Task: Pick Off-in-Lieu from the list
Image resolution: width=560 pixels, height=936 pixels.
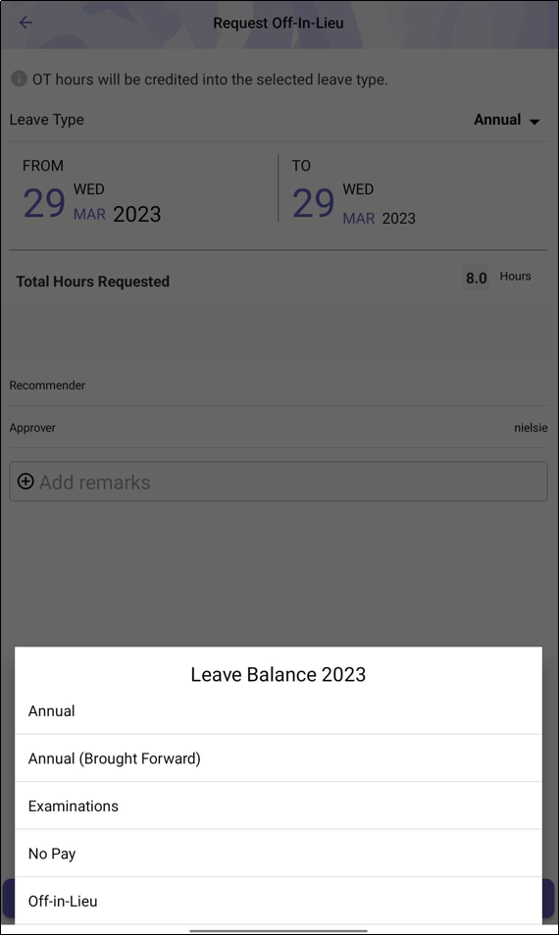Action: (279, 901)
